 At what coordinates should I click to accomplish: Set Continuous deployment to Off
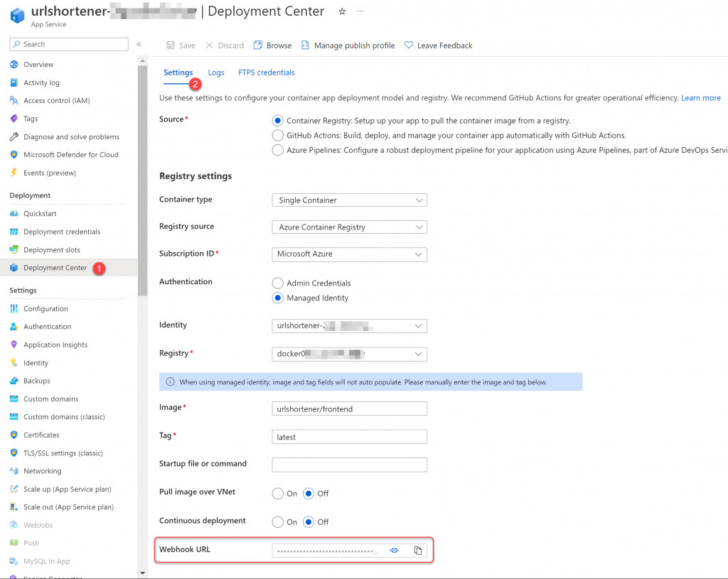tap(309, 522)
